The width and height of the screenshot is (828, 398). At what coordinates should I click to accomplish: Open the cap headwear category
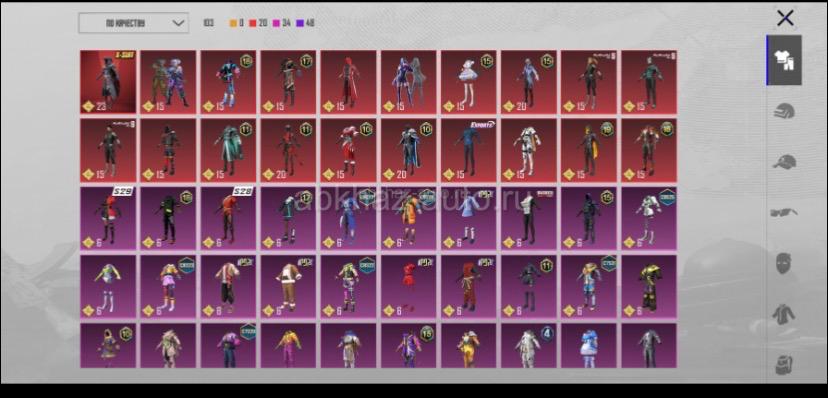[x=784, y=162]
